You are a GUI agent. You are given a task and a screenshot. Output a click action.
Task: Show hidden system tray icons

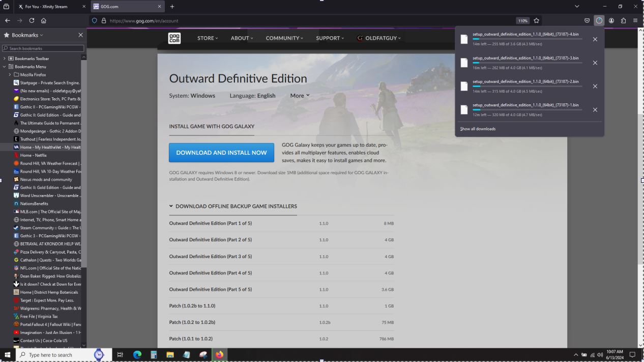(576, 355)
